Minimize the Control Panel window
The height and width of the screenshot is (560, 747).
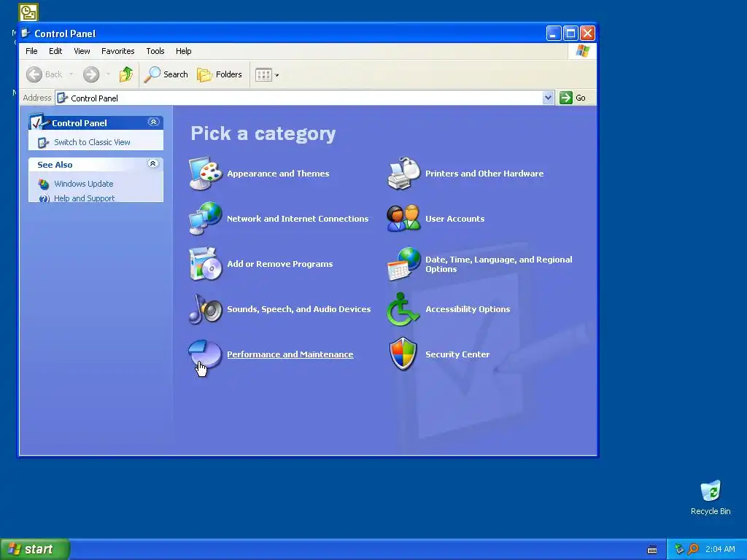point(553,33)
